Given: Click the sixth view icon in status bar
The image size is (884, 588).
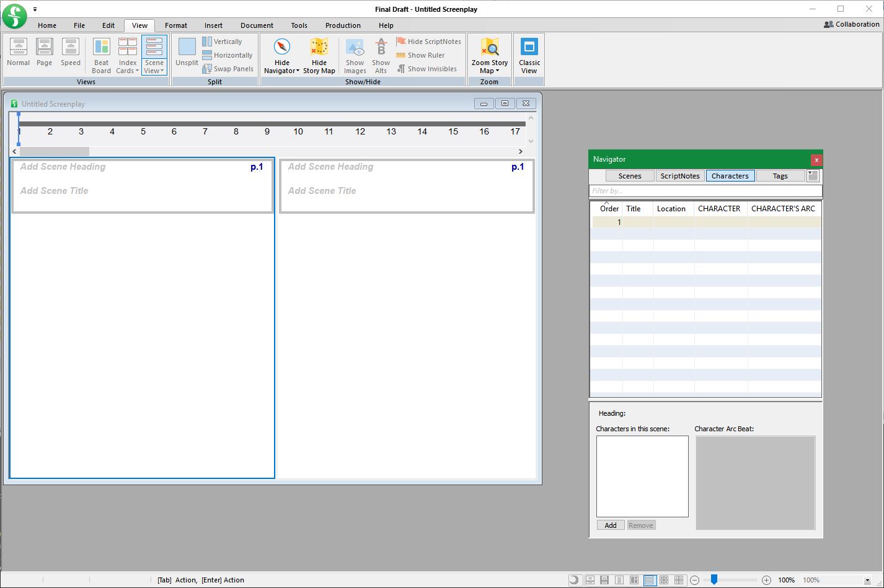Looking at the screenshot, I should tap(664, 580).
